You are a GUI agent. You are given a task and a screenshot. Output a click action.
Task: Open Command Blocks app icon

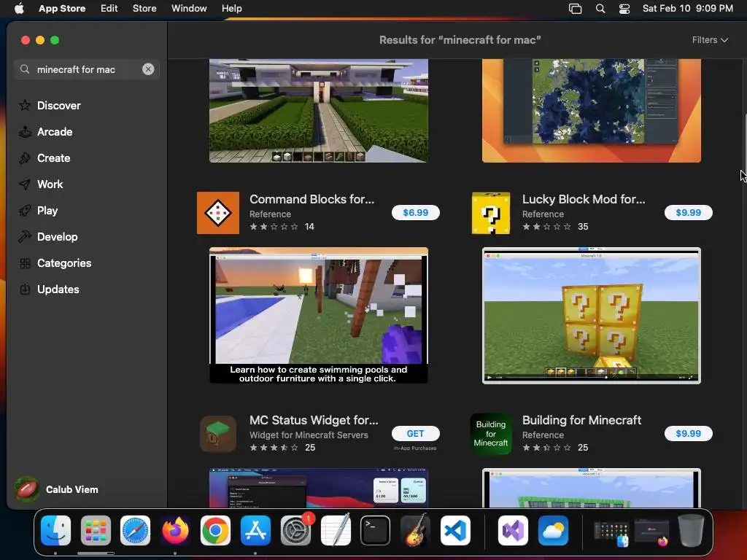(x=218, y=213)
